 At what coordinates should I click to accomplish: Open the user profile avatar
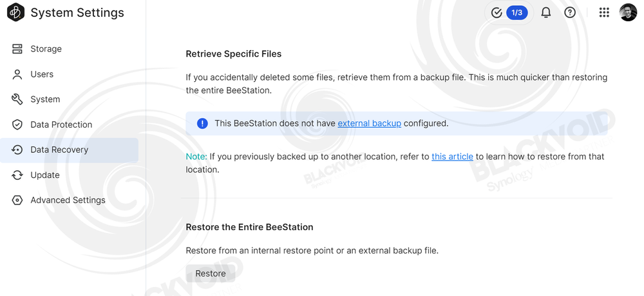(628, 12)
